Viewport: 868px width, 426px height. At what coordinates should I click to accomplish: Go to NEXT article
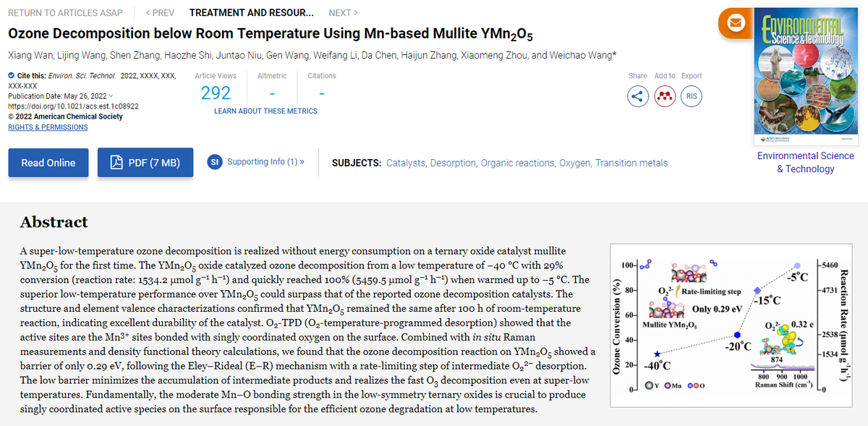(343, 13)
